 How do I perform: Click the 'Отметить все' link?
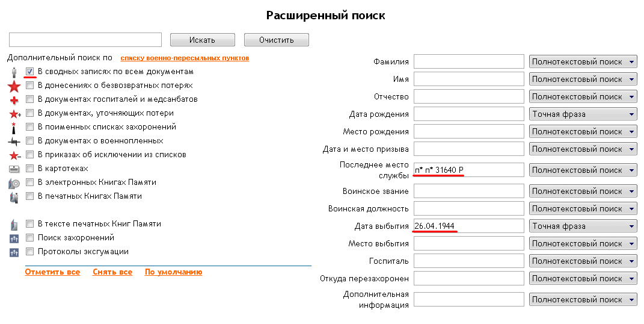(x=52, y=272)
